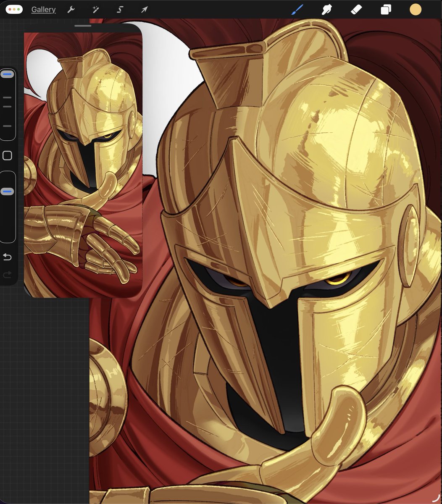Select the Smudge finger tool
442x504 pixels.
(x=327, y=9)
